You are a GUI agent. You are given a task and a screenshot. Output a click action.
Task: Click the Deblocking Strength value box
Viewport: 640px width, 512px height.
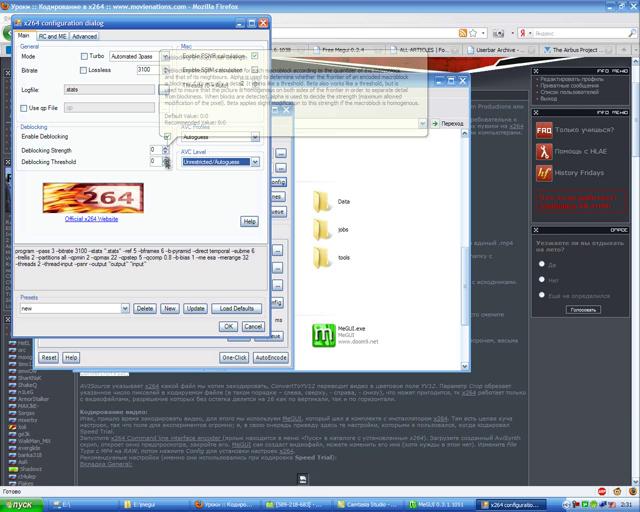156,150
